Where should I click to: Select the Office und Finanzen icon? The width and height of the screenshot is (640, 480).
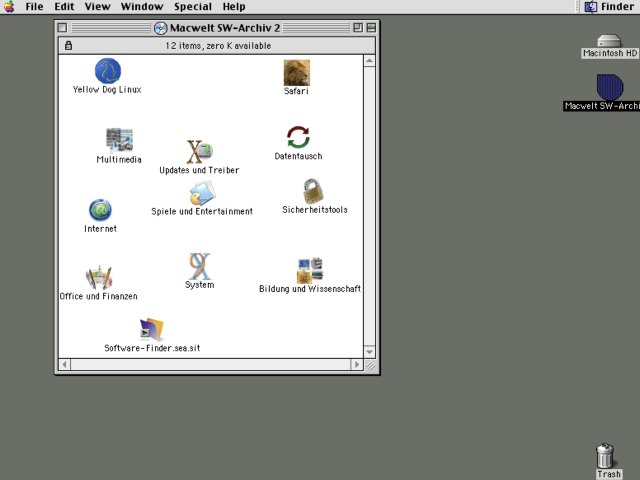(99, 277)
